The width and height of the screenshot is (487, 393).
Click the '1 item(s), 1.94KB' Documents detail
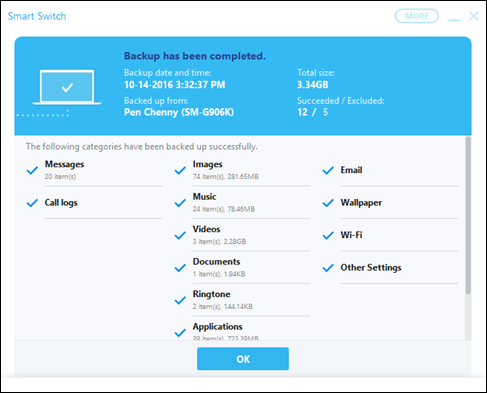[219, 274]
